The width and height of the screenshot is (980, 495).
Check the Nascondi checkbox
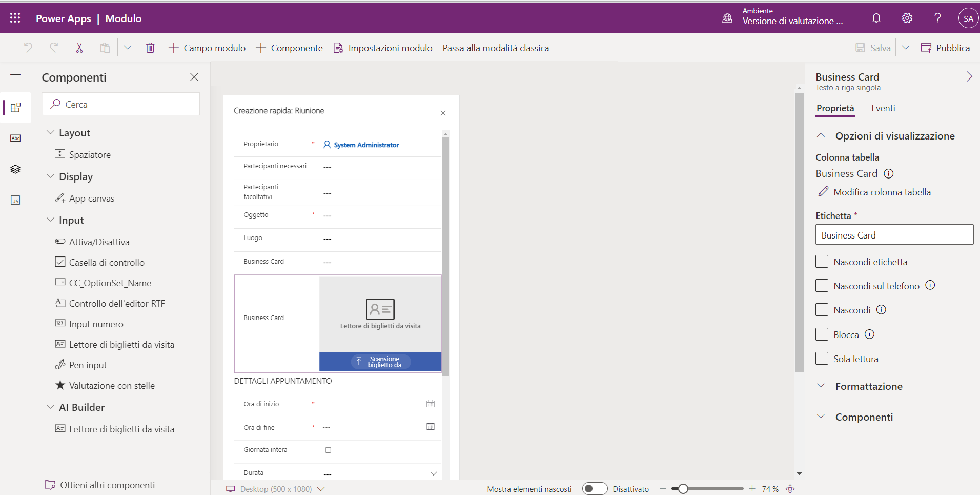tap(822, 310)
